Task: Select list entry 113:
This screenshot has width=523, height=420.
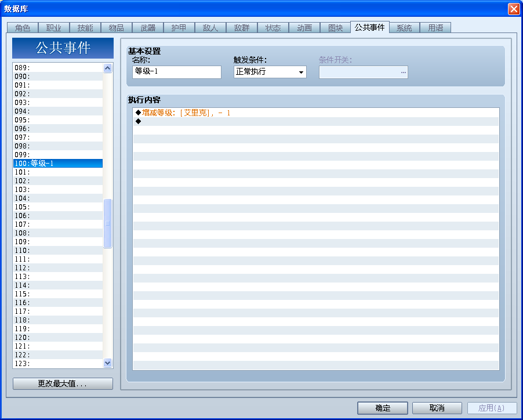Action: [58, 276]
